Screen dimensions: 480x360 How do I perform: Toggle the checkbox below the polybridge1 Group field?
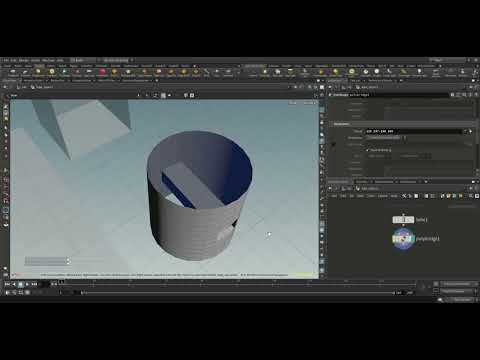click(368, 150)
